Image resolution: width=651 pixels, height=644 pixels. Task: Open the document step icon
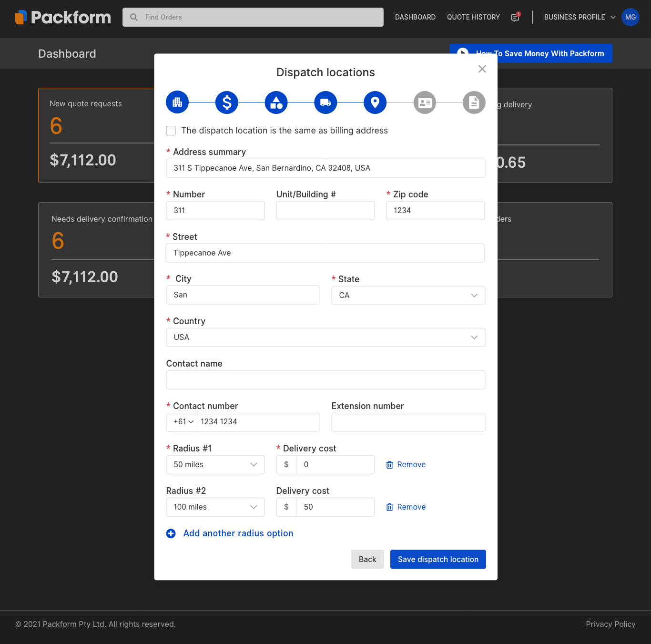click(474, 102)
